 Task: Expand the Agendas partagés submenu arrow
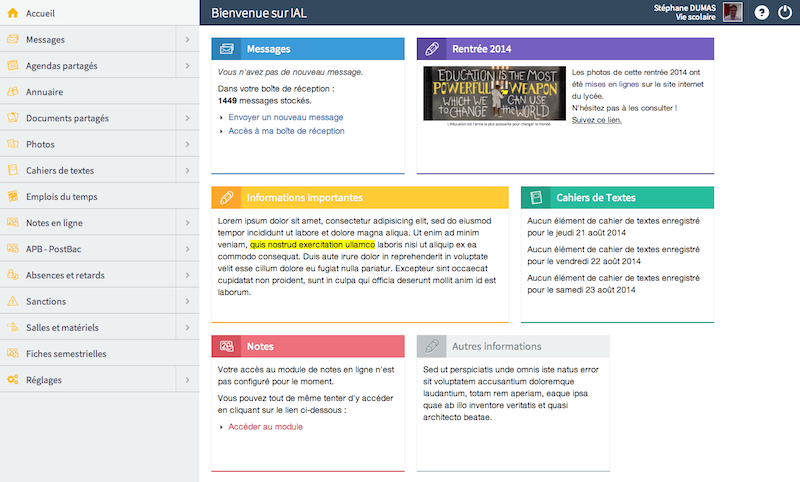pos(187,66)
